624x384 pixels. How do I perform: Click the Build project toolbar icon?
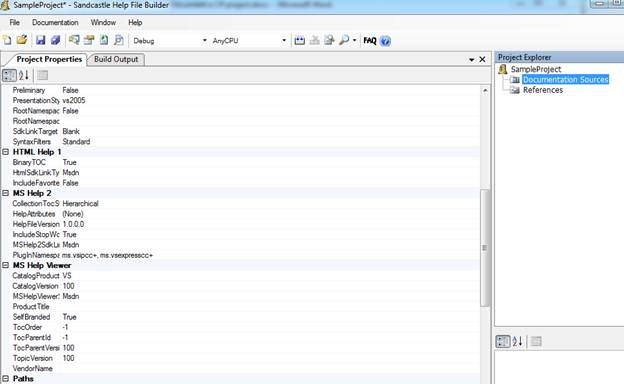click(x=300, y=41)
